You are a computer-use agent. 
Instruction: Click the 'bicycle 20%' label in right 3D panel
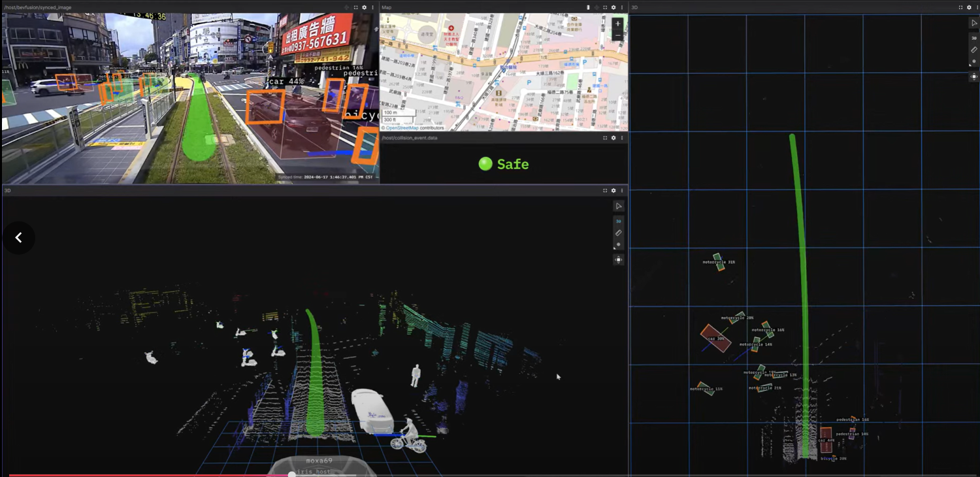[x=834, y=459]
